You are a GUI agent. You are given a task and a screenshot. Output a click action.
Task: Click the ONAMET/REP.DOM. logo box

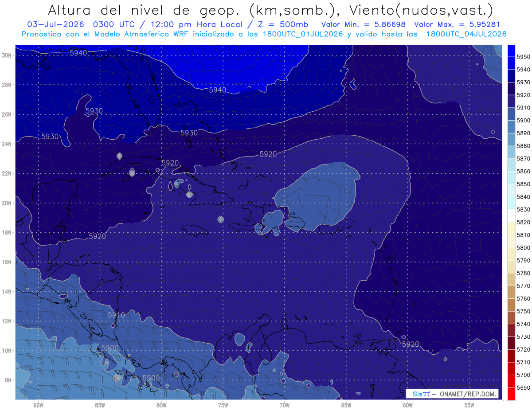[452, 394]
